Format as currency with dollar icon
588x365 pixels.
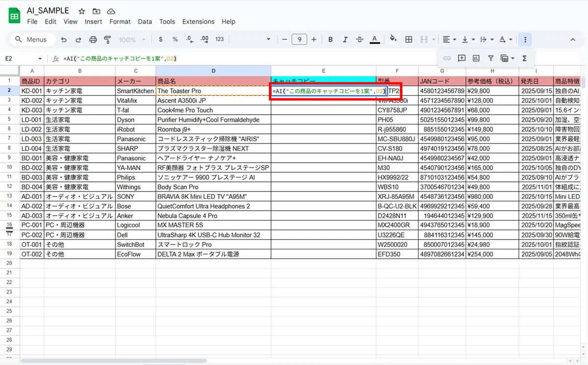[x=161, y=40]
